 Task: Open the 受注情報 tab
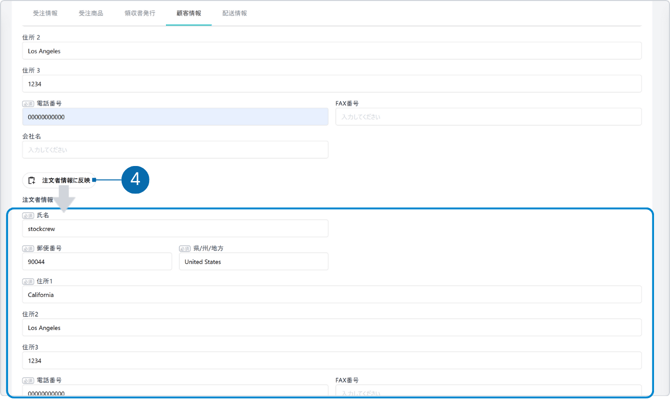pyautogui.click(x=45, y=13)
